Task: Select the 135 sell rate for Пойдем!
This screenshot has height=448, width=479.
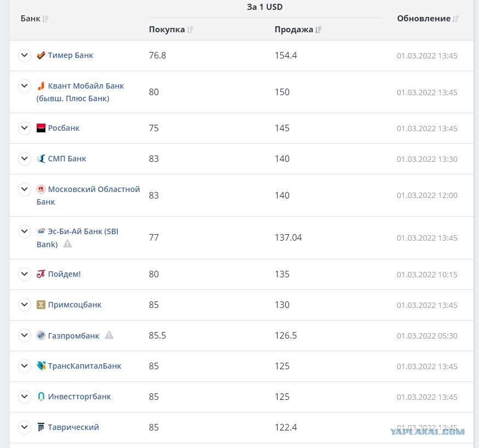Action: pos(282,274)
